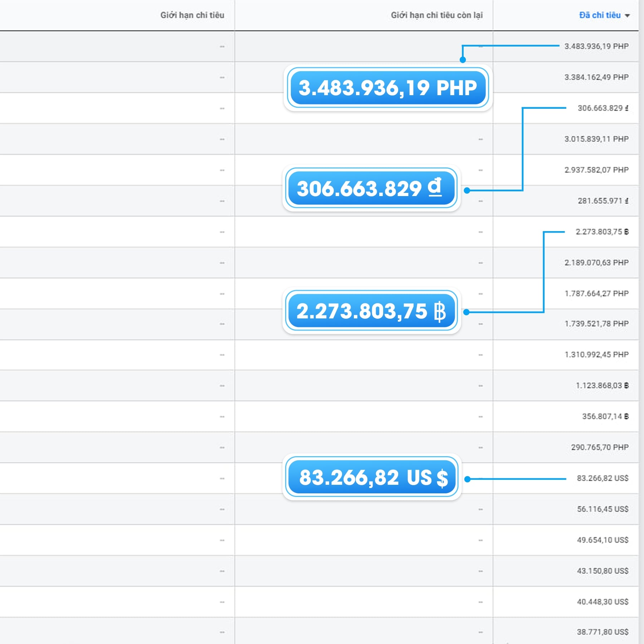Click the blue 83.266,82 US $ callout badge
Viewport: 644px width, 644px height.
[x=372, y=477]
